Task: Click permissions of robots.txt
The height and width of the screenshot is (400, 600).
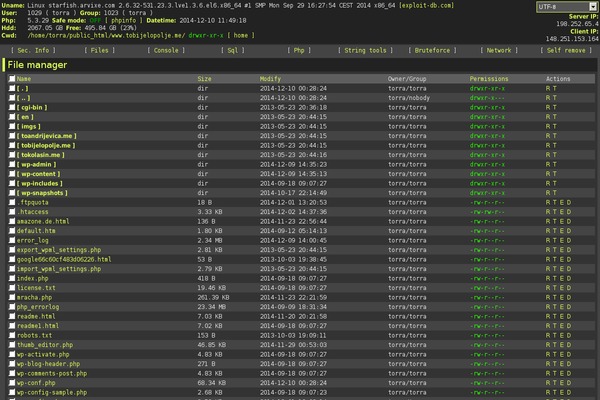Action: point(487,335)
